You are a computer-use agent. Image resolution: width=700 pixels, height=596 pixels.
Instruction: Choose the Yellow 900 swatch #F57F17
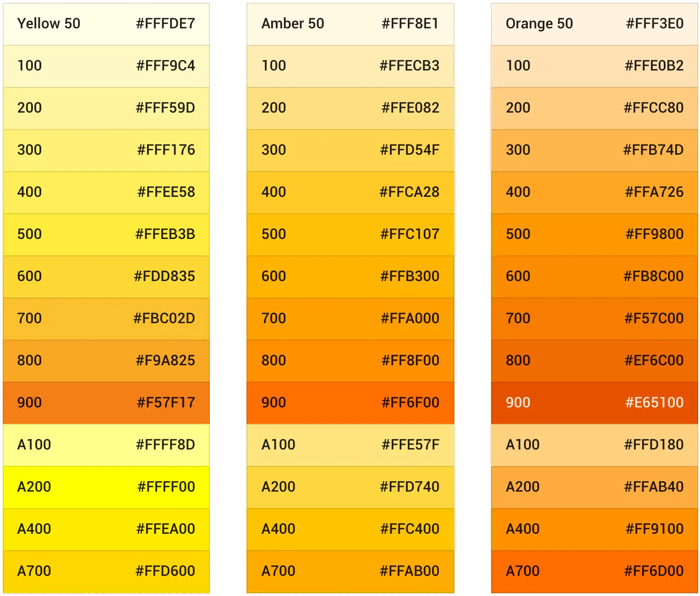pyautogui.click(x=106, y=403)
